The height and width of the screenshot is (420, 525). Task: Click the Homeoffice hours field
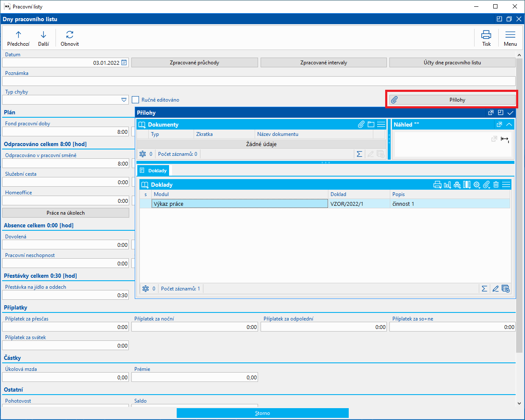[66, 201]
